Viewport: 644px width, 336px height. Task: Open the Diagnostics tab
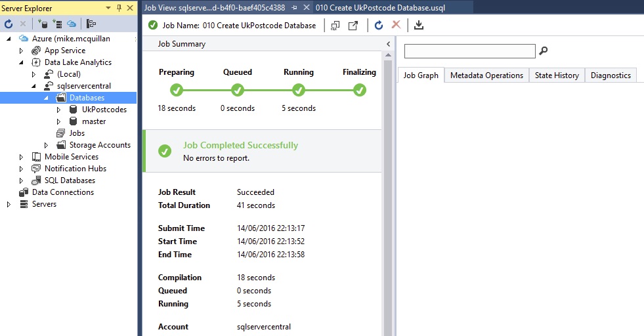click(611, 75)
